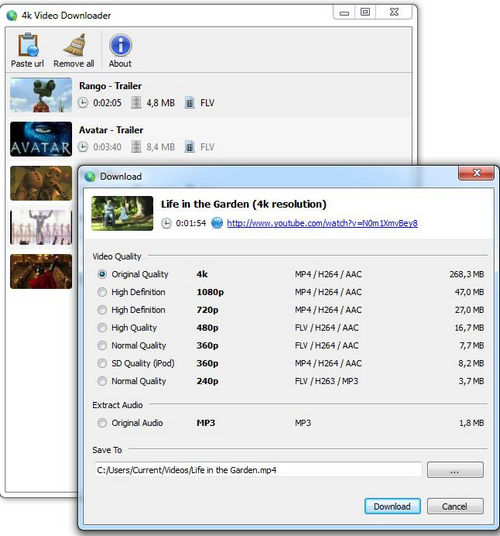
Task: Click clock icon beside Rango 0:02:05
Action: point(83,103)
